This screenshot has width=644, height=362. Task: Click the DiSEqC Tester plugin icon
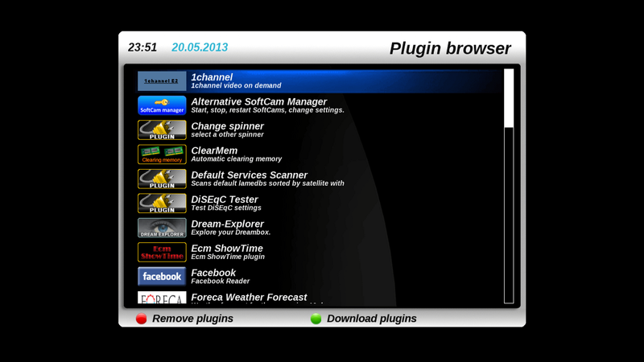162,204
